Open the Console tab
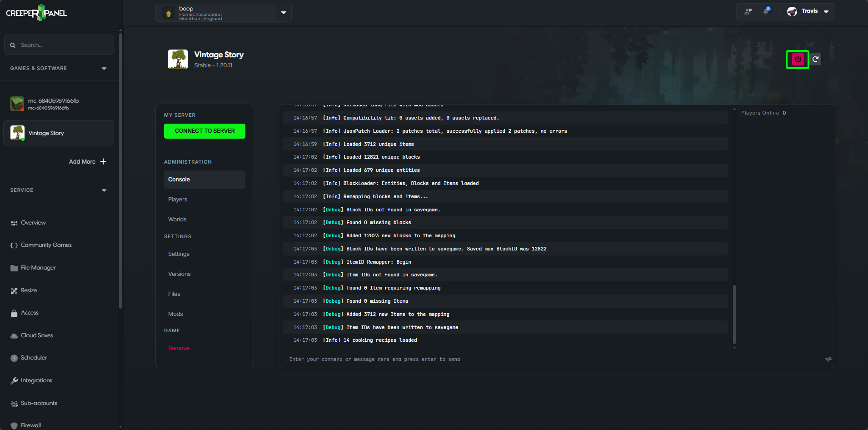 pos(205,180)
